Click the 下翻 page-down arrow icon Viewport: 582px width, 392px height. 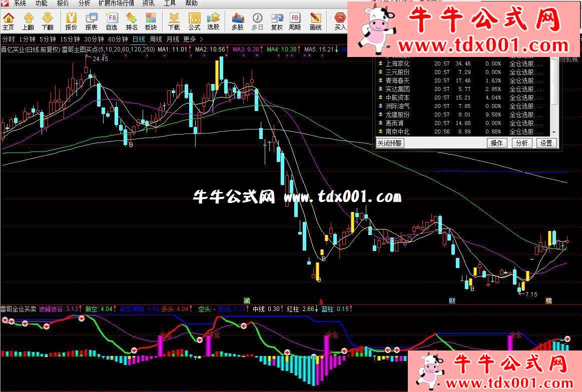pos(48,21)
